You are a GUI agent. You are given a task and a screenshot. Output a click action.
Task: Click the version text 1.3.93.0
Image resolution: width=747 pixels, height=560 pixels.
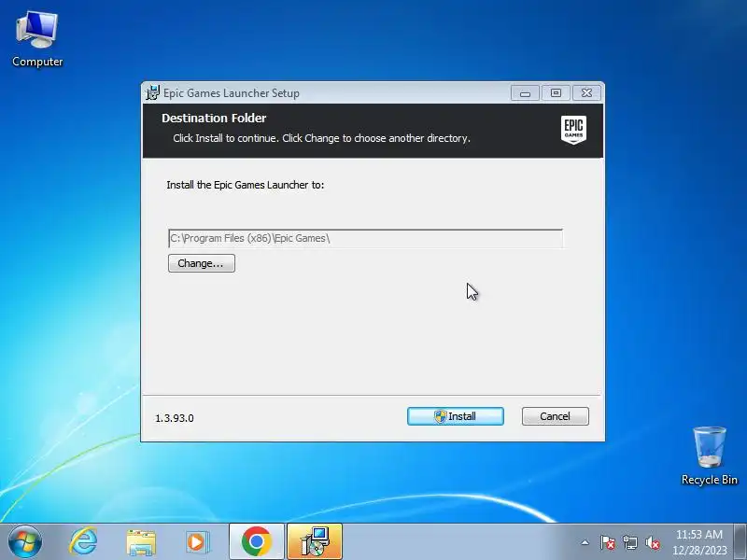pyautogui.click(x=175, y=418)
